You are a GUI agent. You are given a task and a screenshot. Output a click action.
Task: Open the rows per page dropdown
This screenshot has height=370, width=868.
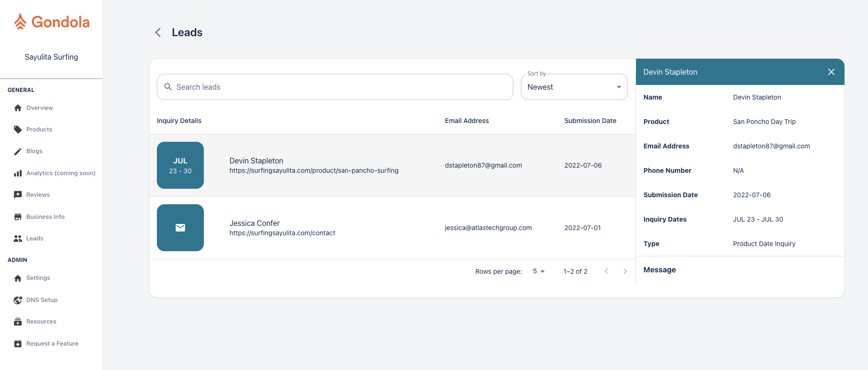(539, 271)
